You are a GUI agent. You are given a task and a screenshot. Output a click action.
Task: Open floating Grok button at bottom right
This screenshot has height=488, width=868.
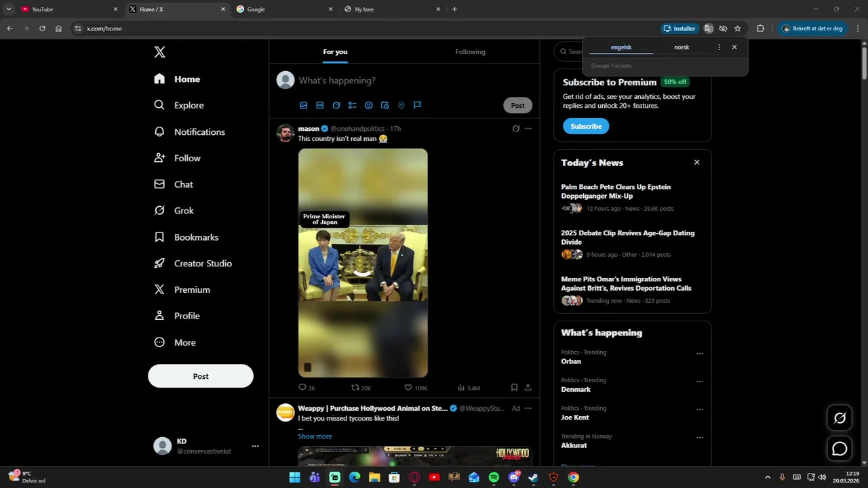(840, 418)
